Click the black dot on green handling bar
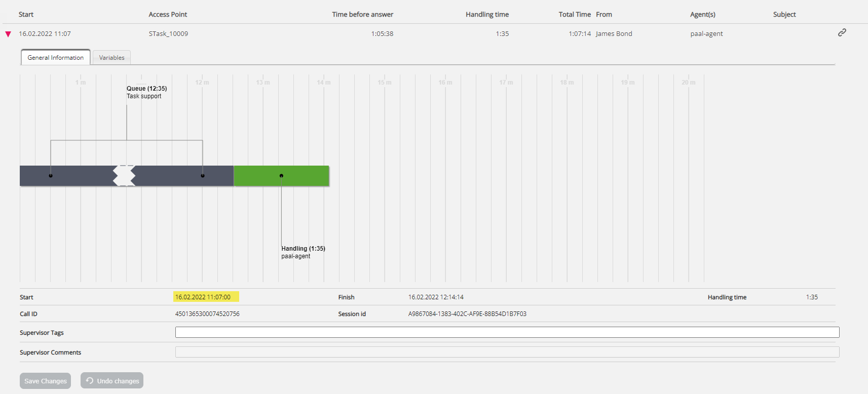The image size is (868, 394). pos(281,176)
